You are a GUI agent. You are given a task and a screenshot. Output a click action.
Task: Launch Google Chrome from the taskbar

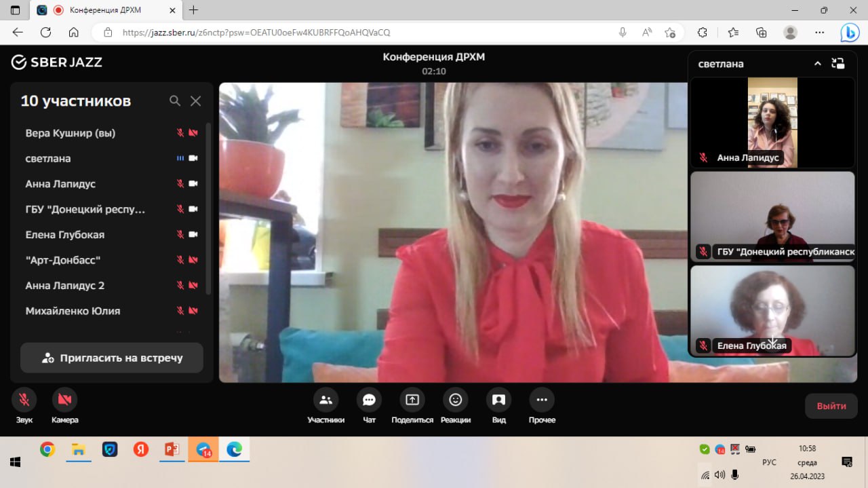47,449
